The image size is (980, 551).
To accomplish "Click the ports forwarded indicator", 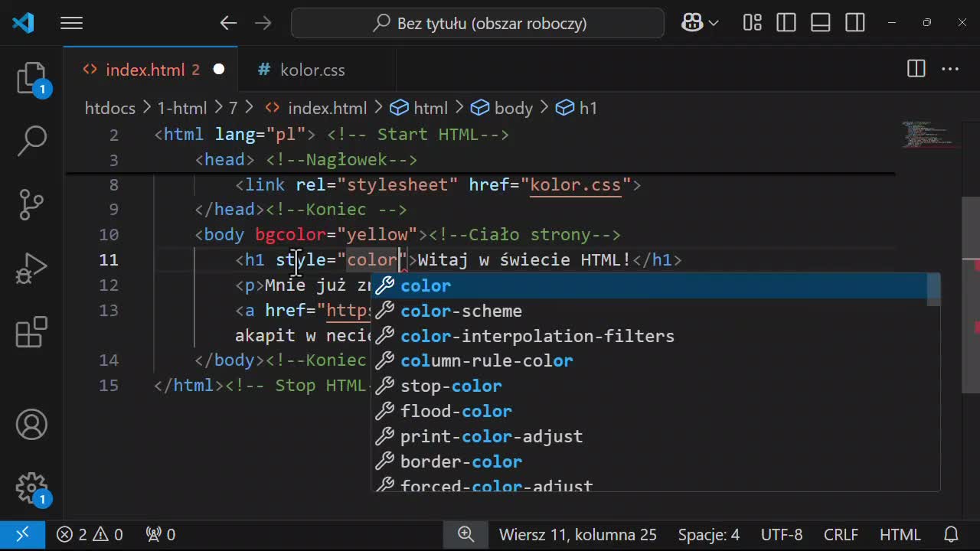I will click(160, 534).
